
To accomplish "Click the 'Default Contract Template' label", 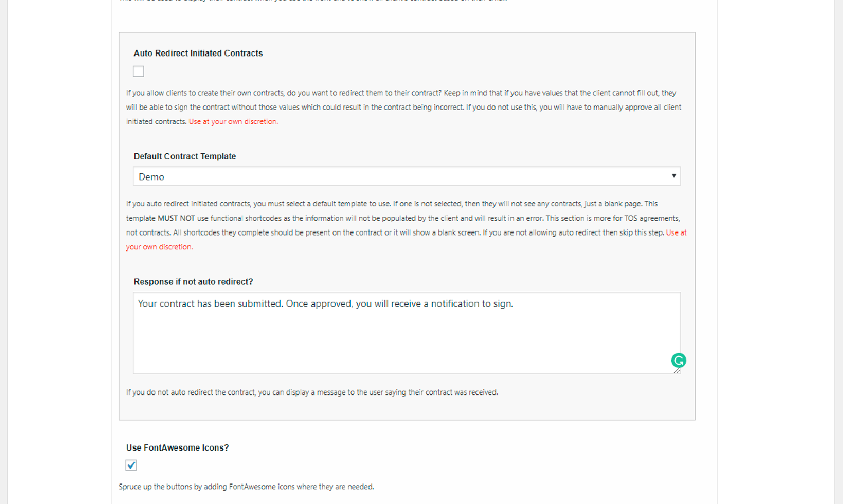I will (x=185, y=156).
